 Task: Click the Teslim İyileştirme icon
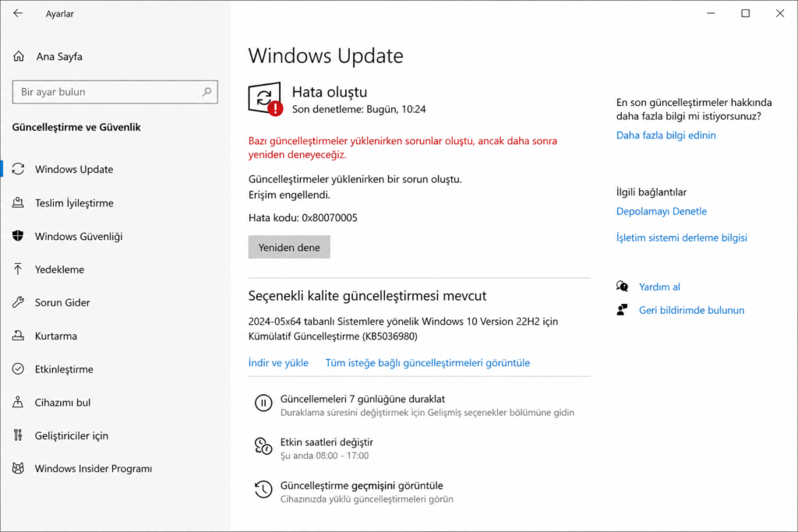(x=19, y=203)
